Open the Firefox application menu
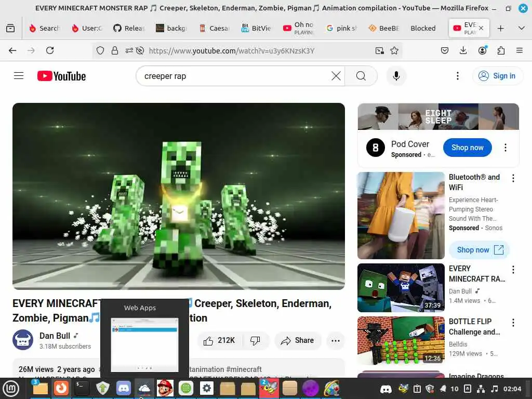The image size is (532, 399). point(519,50)
